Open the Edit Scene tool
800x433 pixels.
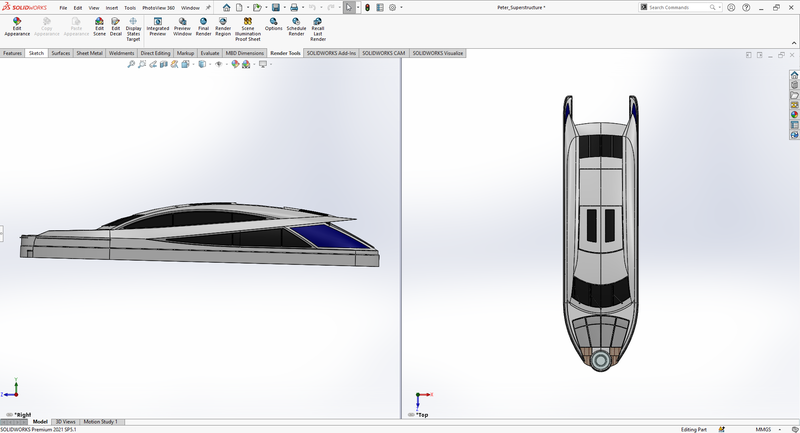99,27
